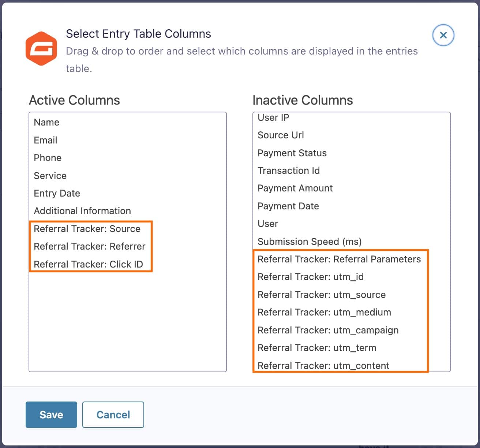The width and height of the screenshot is (480, 448).
Task: Select Referral Tracker: utm_campaign inactive column
Action: (x=328, y=330)
